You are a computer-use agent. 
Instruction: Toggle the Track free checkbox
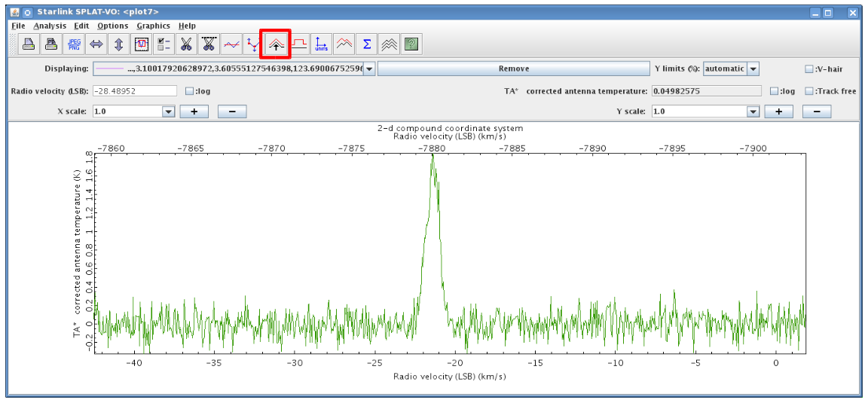tap(809, 91)
